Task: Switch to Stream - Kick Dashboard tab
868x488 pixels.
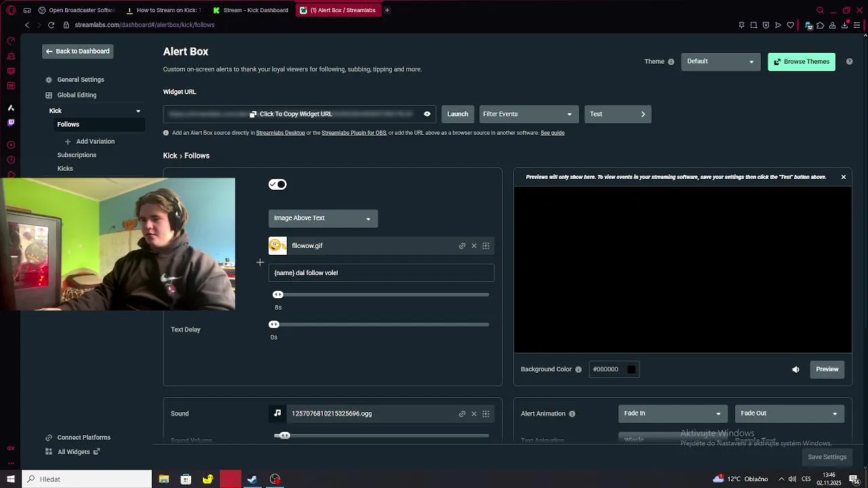Action: tap(250, 10)
